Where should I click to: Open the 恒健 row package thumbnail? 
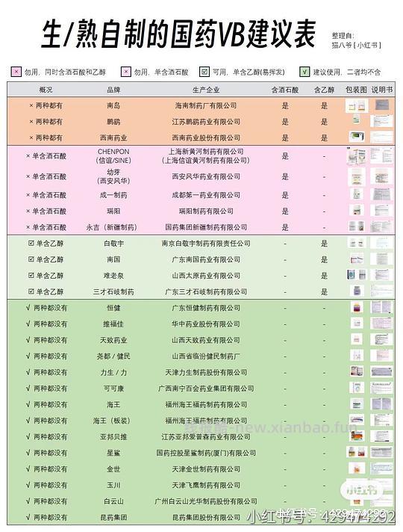click(x=357, y=307)
